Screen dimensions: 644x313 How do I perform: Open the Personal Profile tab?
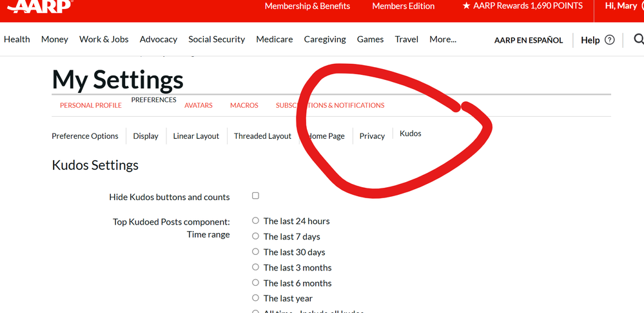click(x=90, y=105)
